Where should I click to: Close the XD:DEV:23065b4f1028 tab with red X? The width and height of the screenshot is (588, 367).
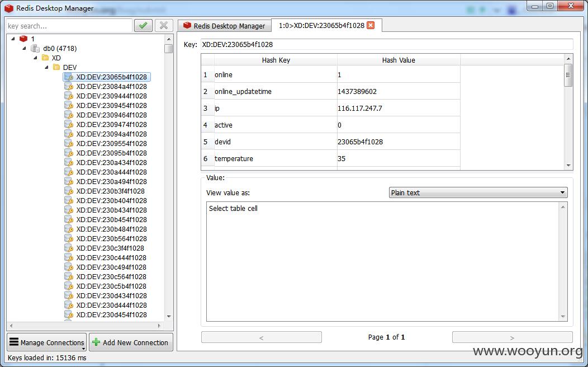pyautogui.click(x=371, y=25)
